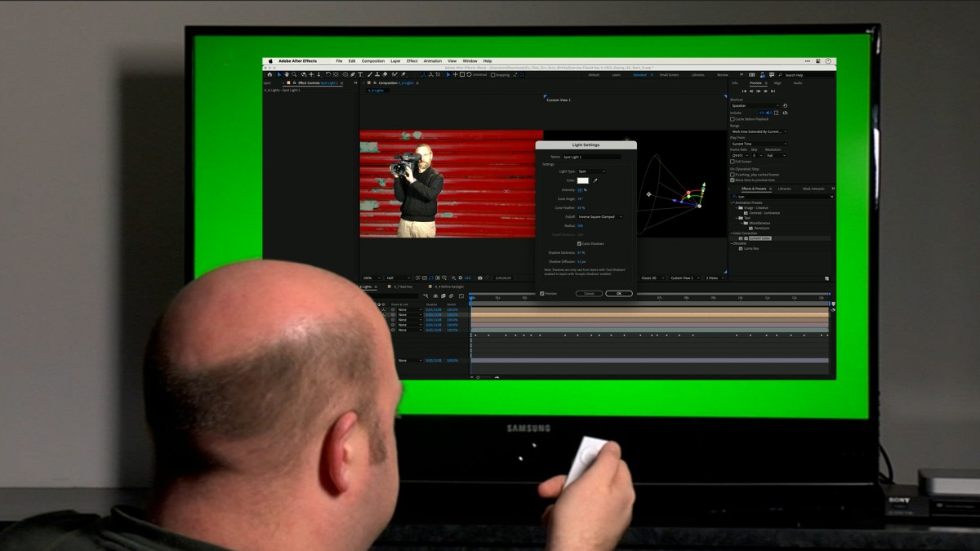
Task: Click Cancel in Light Settings dialog
Action: click(x=589, y=293)
